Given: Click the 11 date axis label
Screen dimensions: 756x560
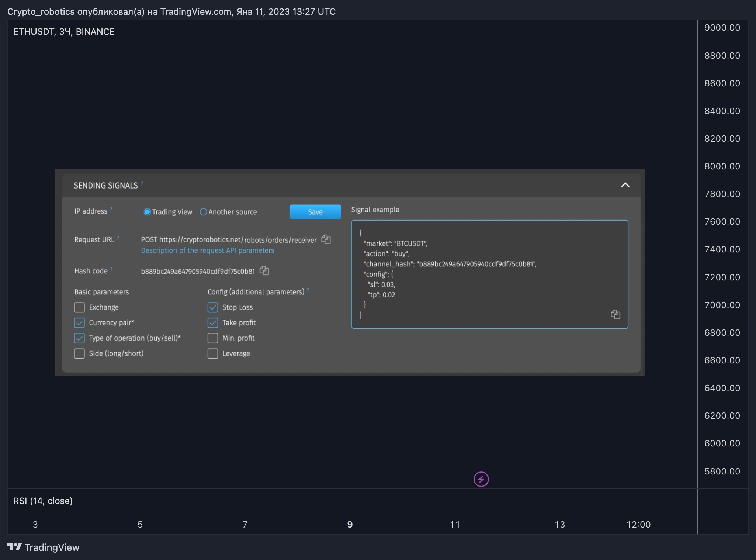Looking at the screenshot, I should pos(455,524).
